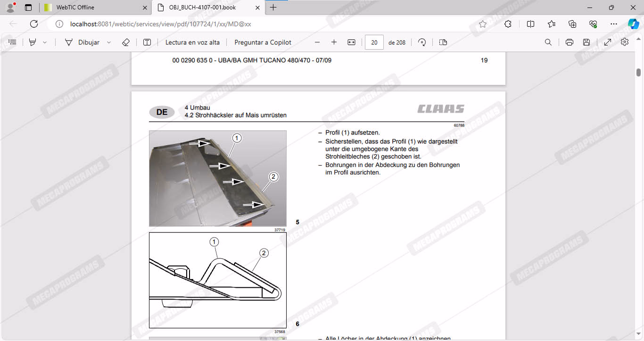The height and width of the screenshot is (341, 644).
Task: Expand the highlighter color options dropdown
Action: (45, 42)
